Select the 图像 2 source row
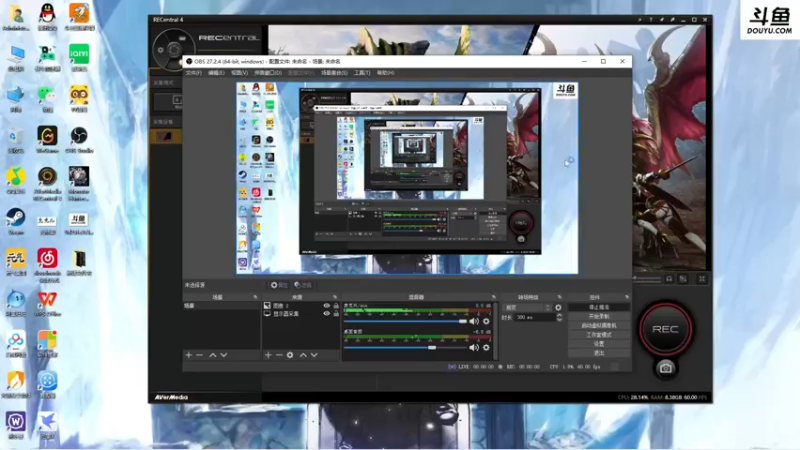The height and width of the screenshot is (450, 800). (x=294, y=306)
